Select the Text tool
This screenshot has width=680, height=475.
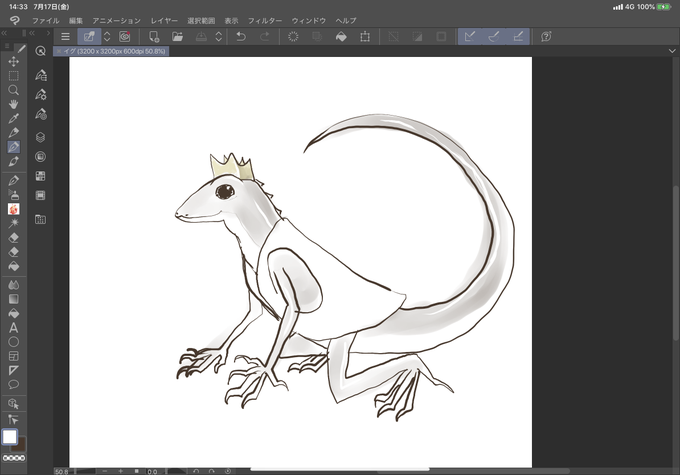pyautogui.click(x=13, y=328)
